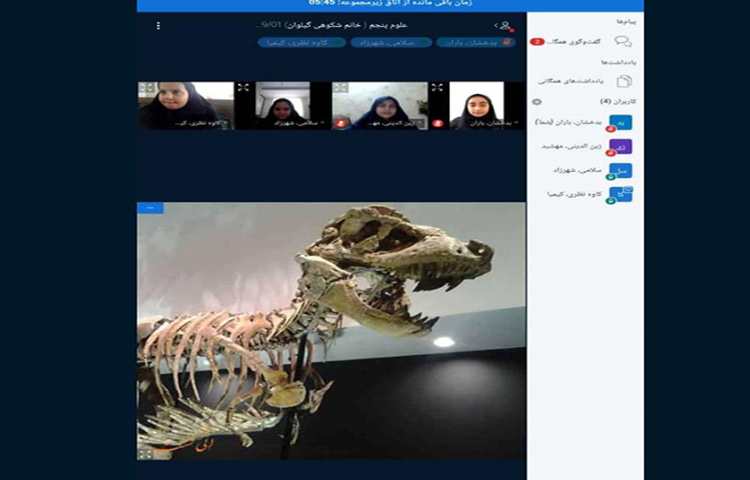Click the first user's blue avatar
Image resolution: width=750 pixels, height=480 pixels.
tap(622, 122)
